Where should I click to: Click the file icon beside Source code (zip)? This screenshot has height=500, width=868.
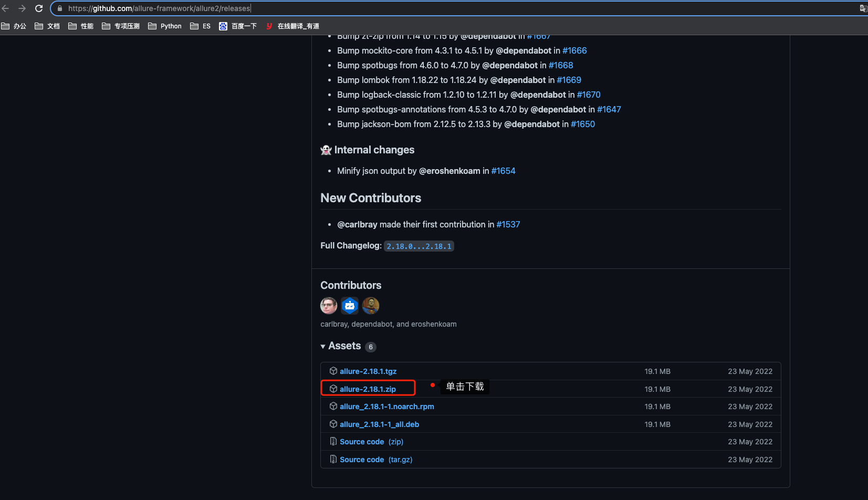pos(333,441)
